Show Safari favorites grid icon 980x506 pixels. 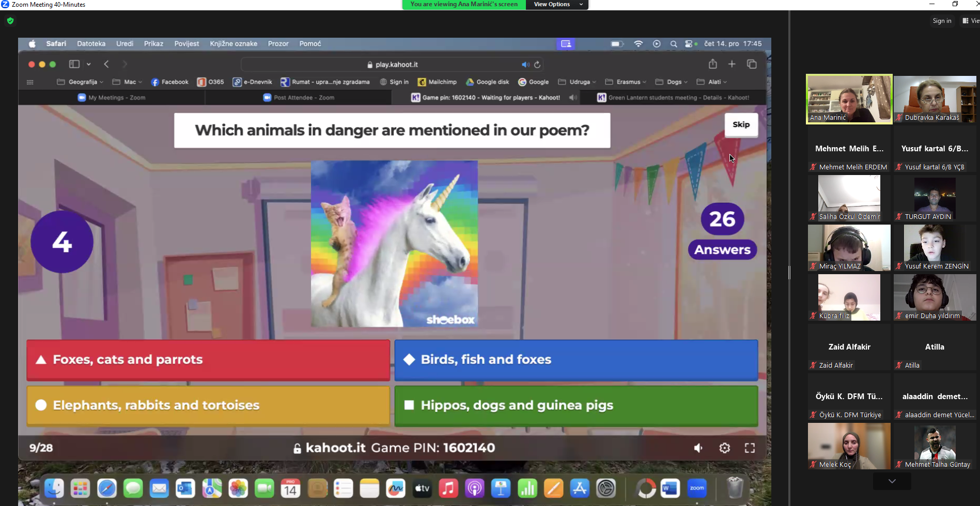click(30, 82)
